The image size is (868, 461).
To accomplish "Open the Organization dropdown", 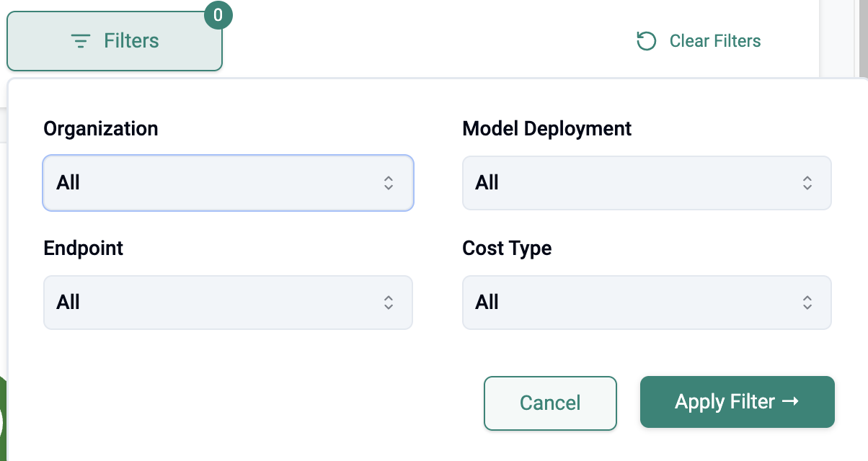I will (x=228, y=183).
